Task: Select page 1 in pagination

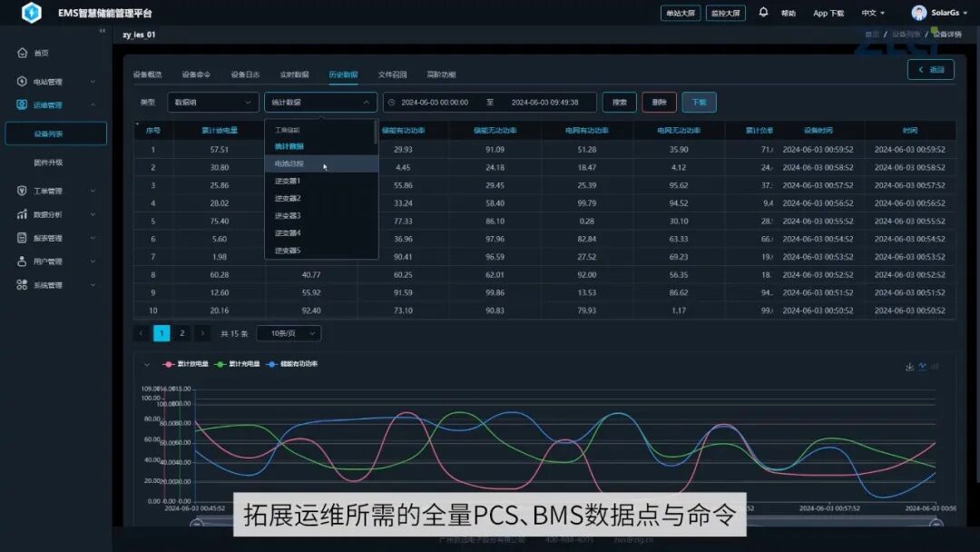Action: [162, 333]
